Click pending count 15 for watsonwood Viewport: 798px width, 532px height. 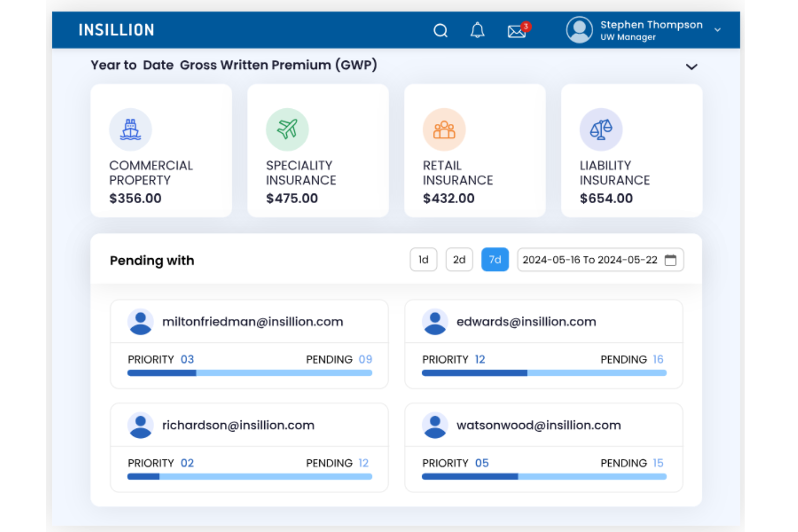pyautogui.click(x=658, y=463)
